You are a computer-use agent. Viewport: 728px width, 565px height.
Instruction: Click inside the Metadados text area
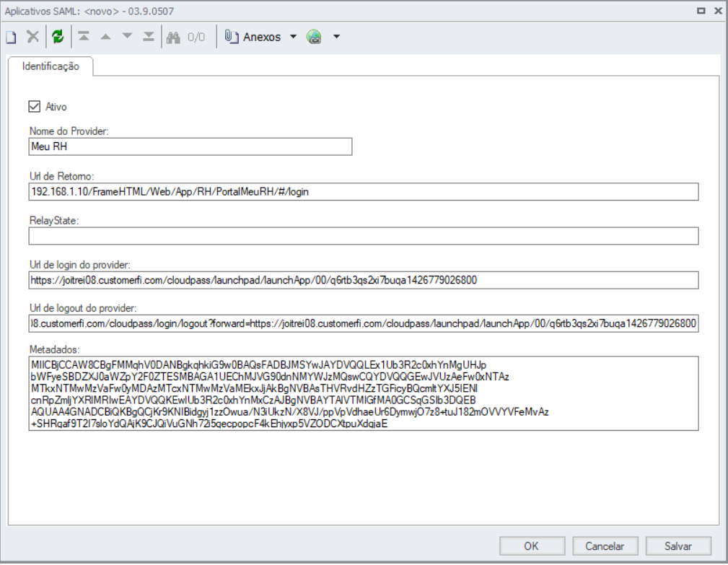click(364, 394)
